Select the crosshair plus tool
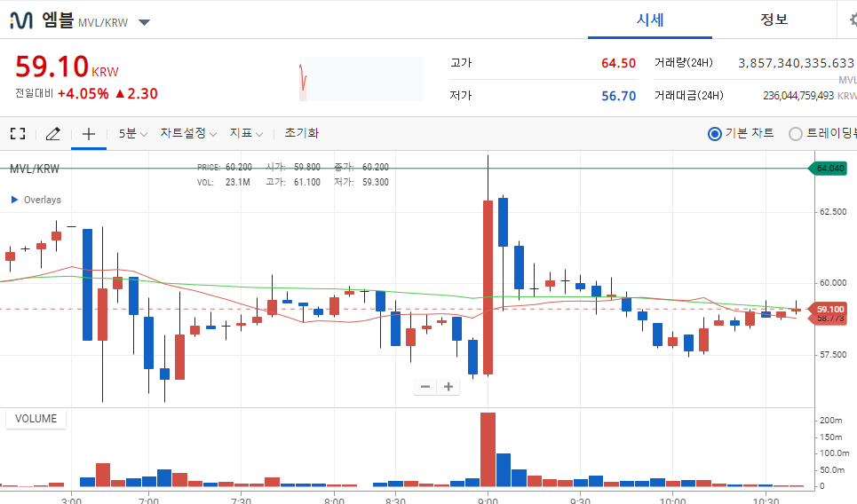 tap(89, 134)
